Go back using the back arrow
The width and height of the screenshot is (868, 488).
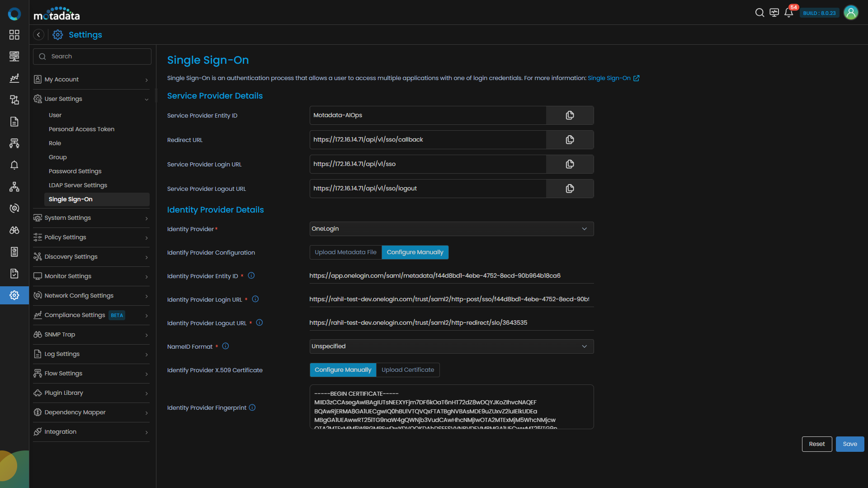(39, 35)
